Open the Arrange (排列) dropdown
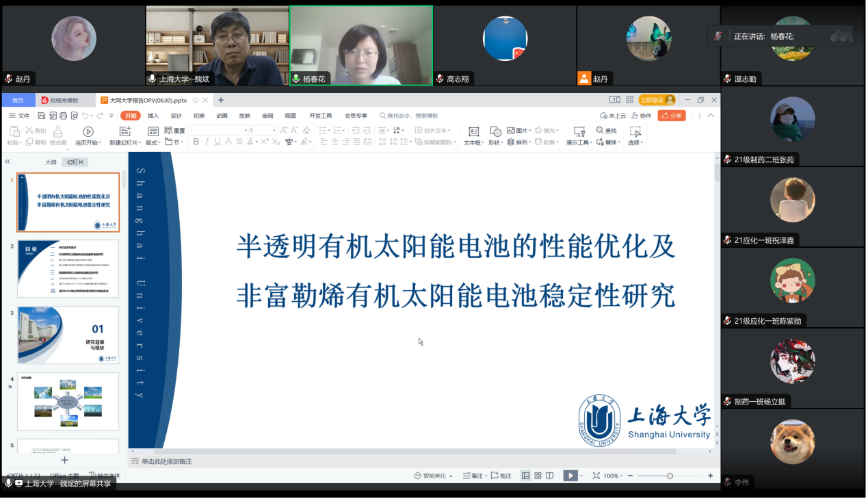 click(x=520, y=142)
